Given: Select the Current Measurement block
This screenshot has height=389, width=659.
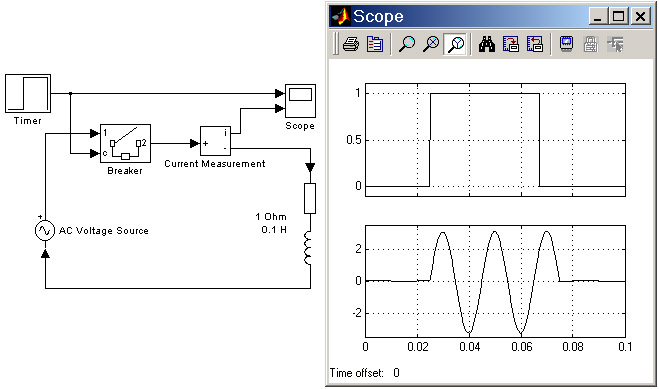Looking at the screenshot, I should click(x=216, y=141).
